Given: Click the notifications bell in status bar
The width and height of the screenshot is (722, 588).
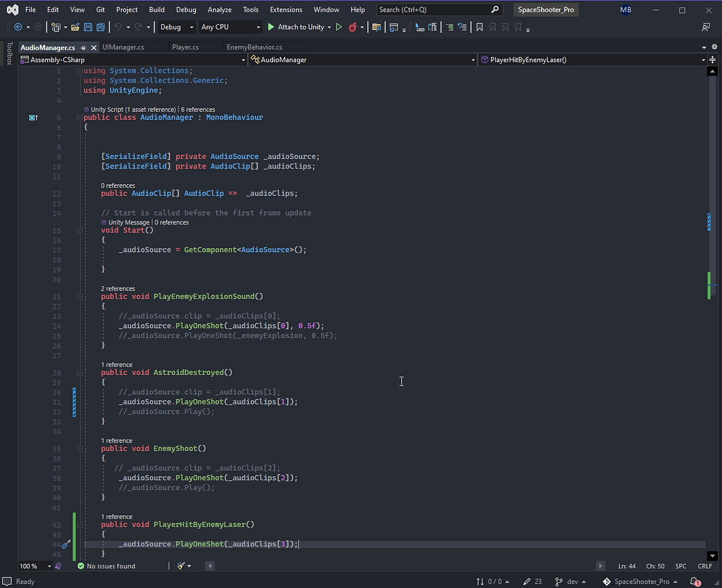Looking at the screenshot, I should click(695, 581).
